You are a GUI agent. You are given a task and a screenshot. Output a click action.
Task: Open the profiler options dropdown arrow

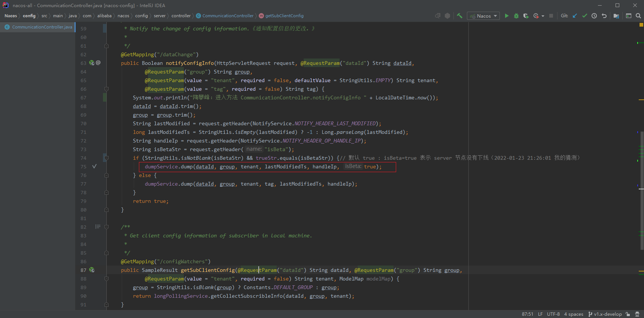[543, 16]
